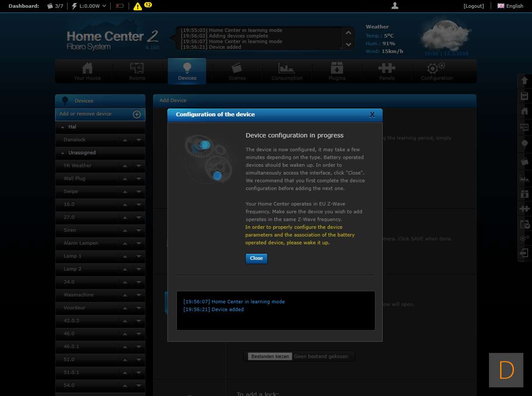The image size is (532, 396).
Task: Expand the power load L:0.00W dropdown
Action: click(x=89, y=6)
